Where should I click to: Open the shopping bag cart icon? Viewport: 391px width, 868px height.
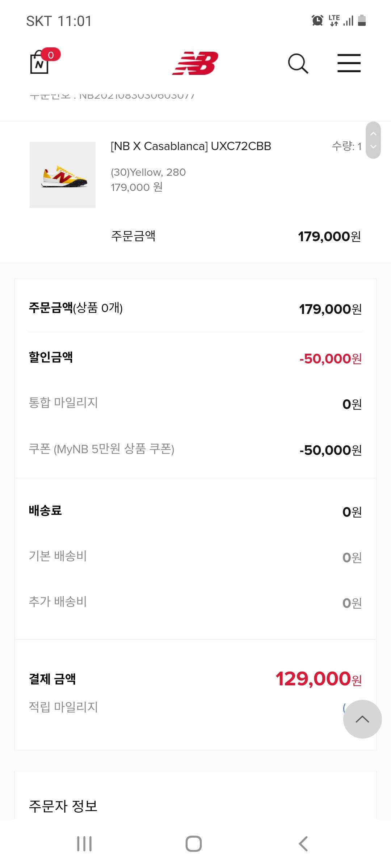pyautogui.click(x=40, y=63)
